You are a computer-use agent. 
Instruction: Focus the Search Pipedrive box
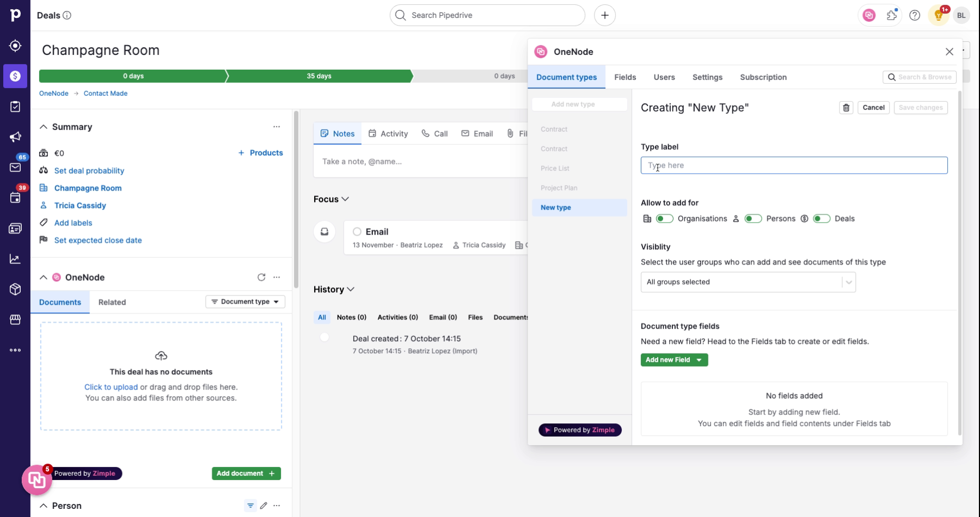pyautogui.click(x=487, y=15)
